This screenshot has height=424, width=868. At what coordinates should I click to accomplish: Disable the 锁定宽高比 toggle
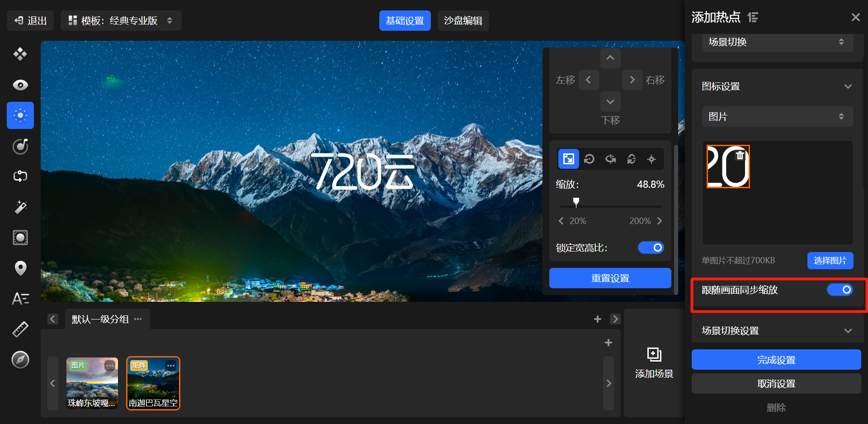(651, 248)
